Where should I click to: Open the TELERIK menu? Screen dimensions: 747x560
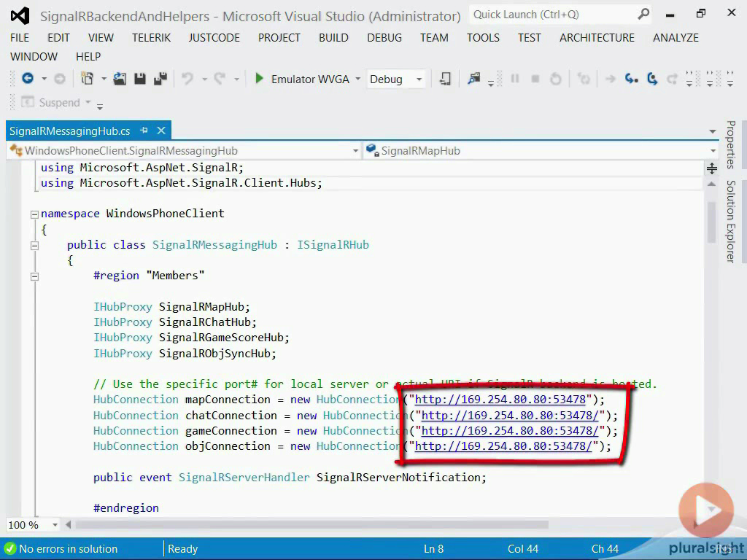151,38
